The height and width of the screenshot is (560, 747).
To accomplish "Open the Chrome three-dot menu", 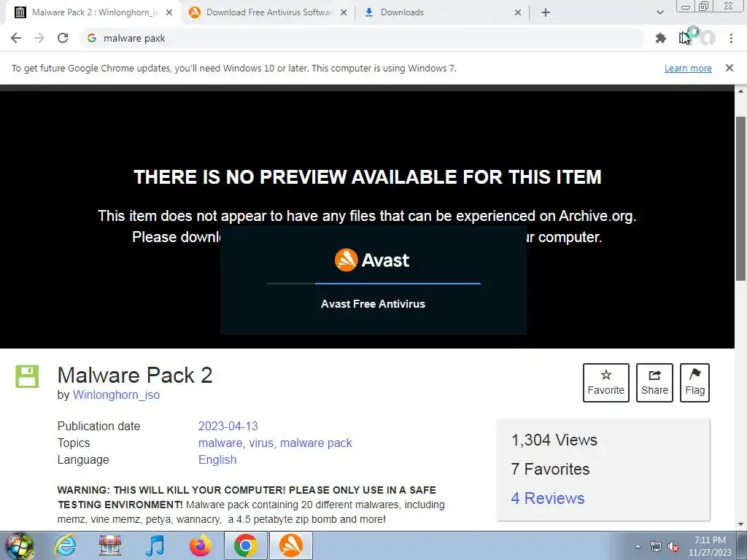I will pyautogui.click(x=731, y=38).
